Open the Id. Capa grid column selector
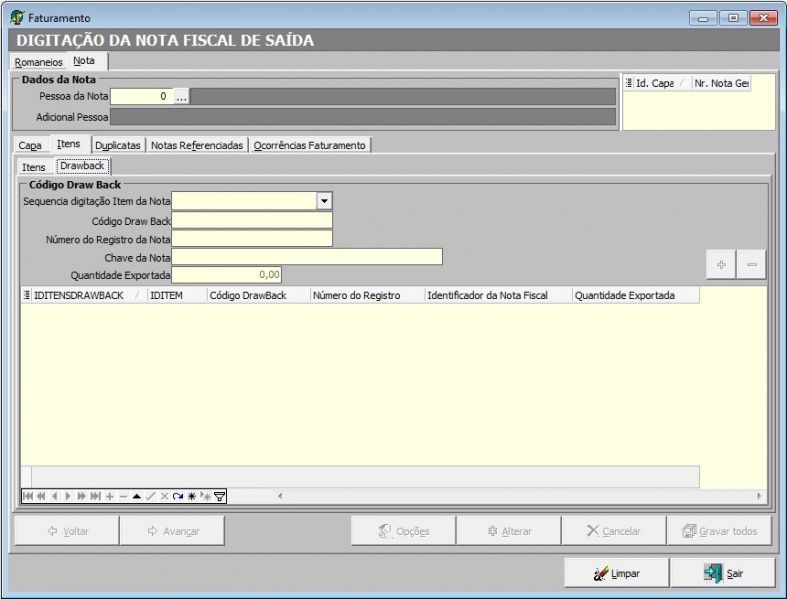 (629, 83)
